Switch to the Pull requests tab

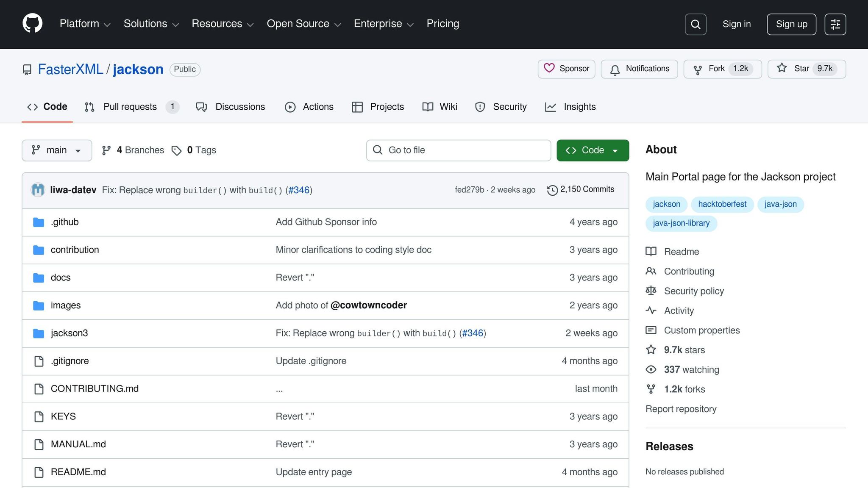[x=130, y=107]
